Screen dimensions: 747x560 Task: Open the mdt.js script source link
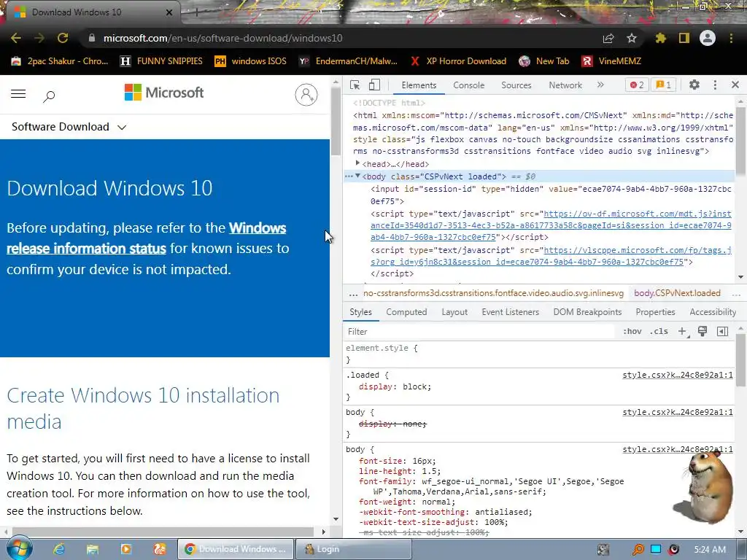coord(551,225)
